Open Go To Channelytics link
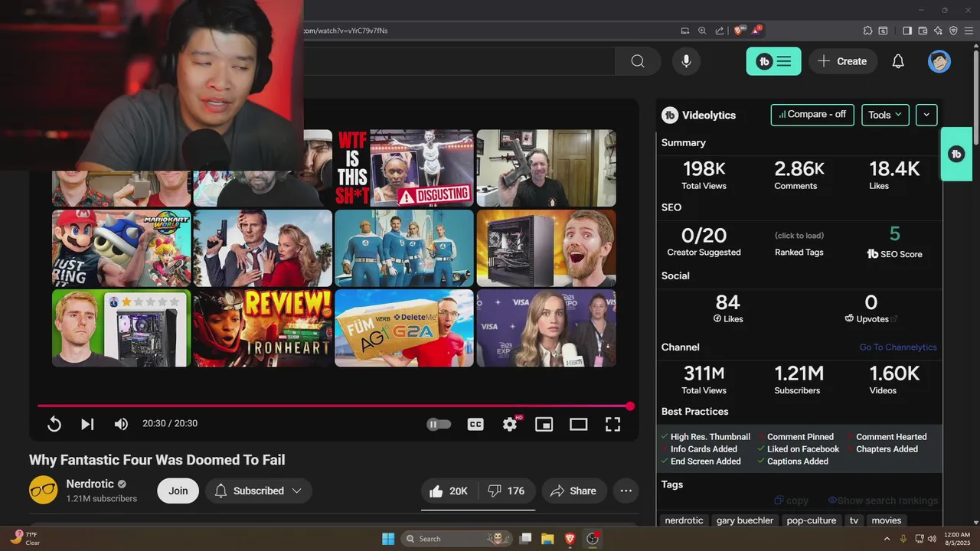The height and width of the screenshot is (551, 980). pos(898,347)
